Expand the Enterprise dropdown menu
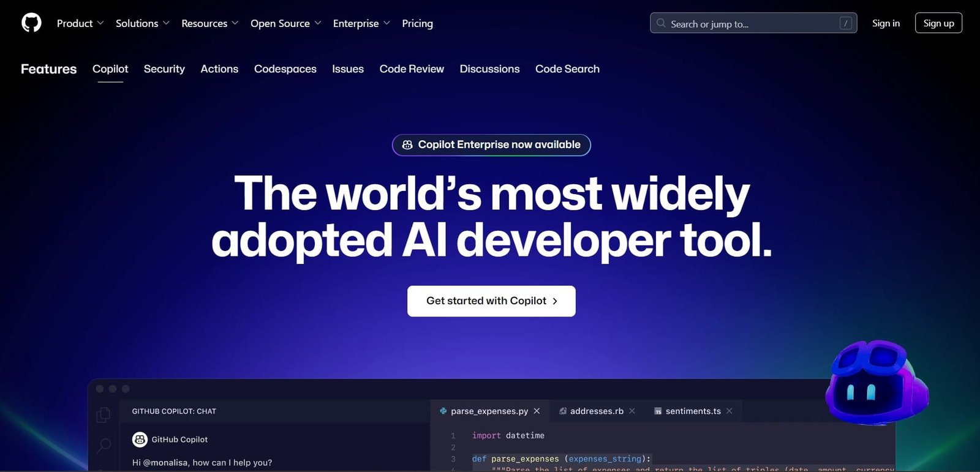Screen dimensions: 980x472 tap(361, 23)
